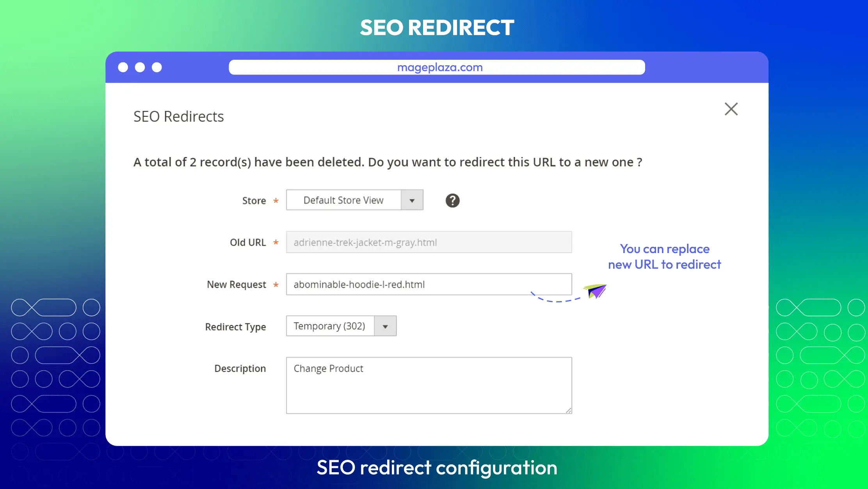Click the mageplaza.com address bar
Image resolution: width=868 pixels, height=489 pixels.
(x=437, y=67)
